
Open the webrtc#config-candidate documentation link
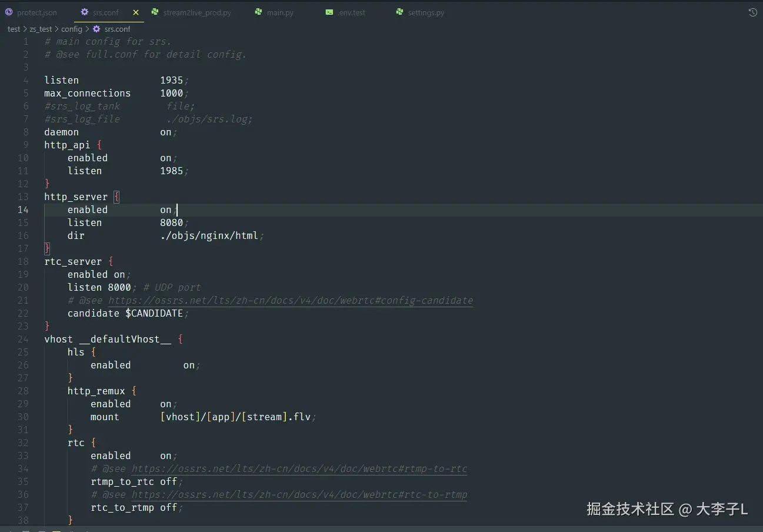291,300
